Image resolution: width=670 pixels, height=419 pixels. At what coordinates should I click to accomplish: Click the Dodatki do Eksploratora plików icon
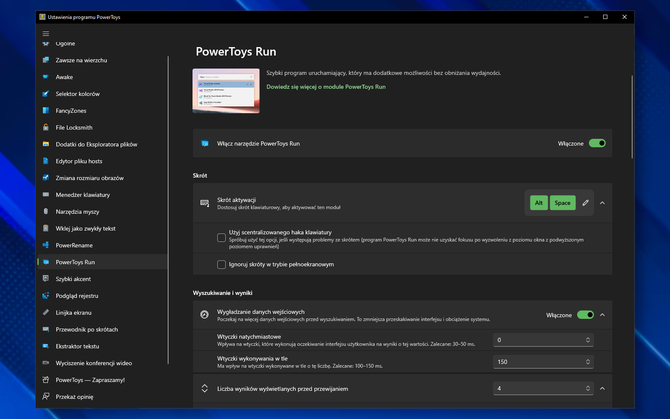46,144
